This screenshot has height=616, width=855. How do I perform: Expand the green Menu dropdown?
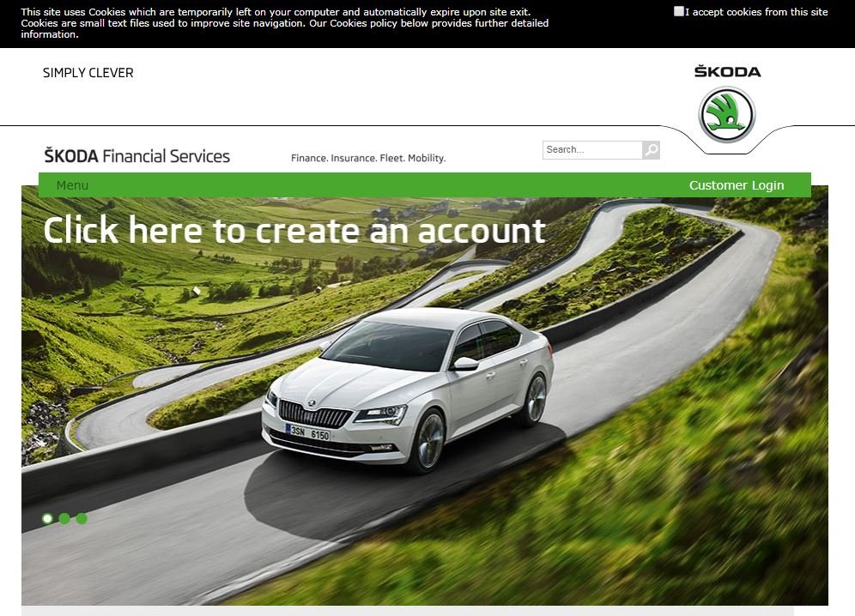pos(72,185)
